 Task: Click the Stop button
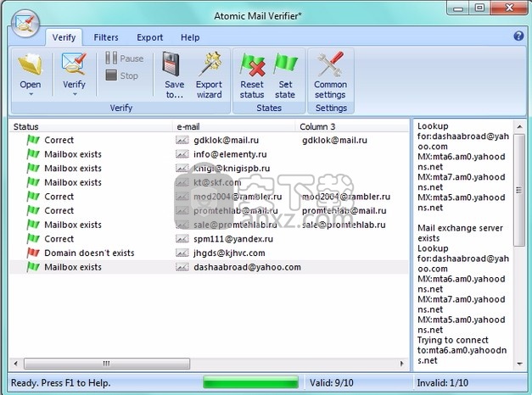[121, 75]
